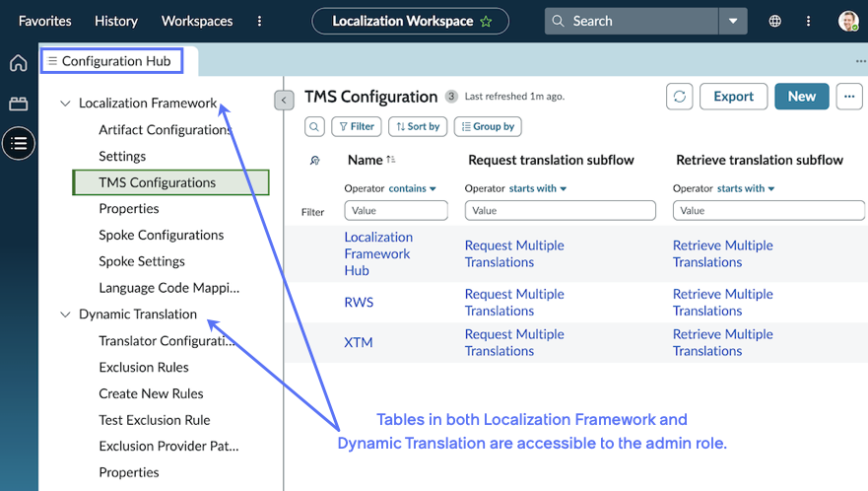Open Exclusion Rules tree item
This screenshot has width=868, height=491.
click(x=144, y=367)
